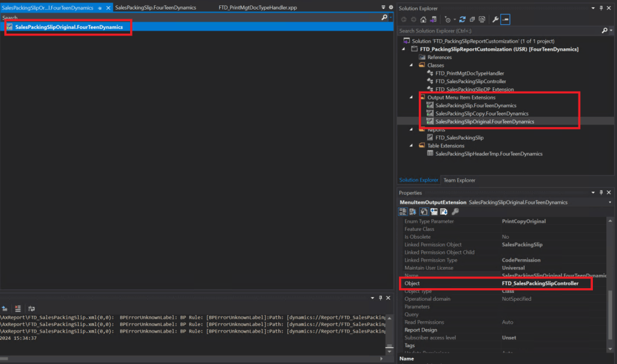Select SalesPackingSlipOriginal.FourTeenDynamics from the dropdown list
The image size is (617, 364).
67,27
